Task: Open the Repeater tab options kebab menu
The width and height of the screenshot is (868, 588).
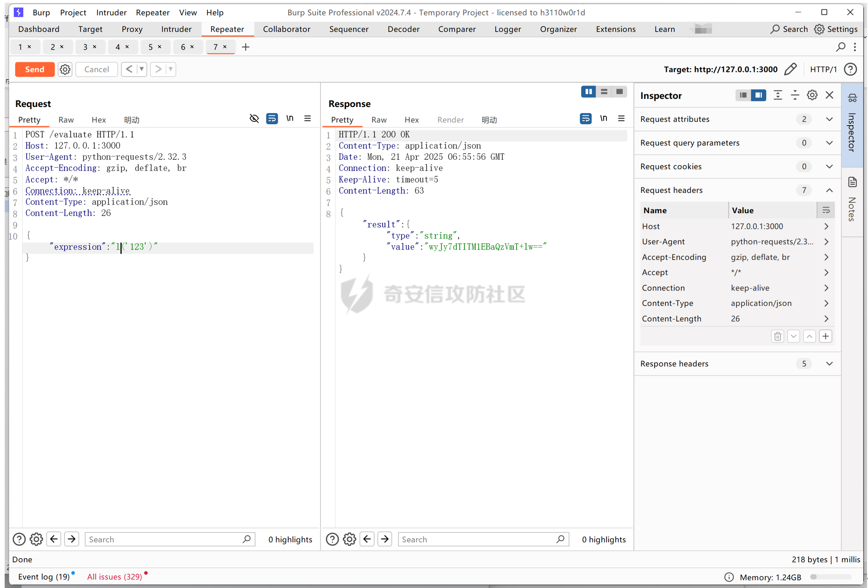Action: pyautogui.click(x=855, y=47)
